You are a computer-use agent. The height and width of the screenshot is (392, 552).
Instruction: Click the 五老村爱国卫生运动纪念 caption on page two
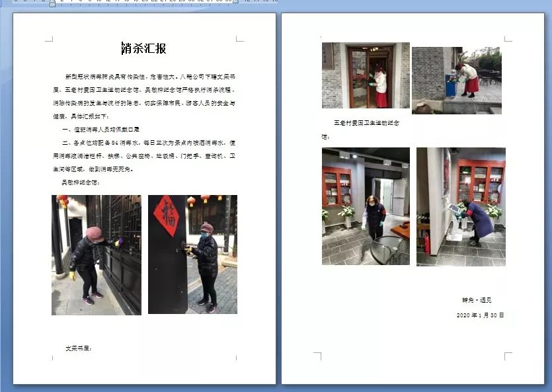pos(366,123)
